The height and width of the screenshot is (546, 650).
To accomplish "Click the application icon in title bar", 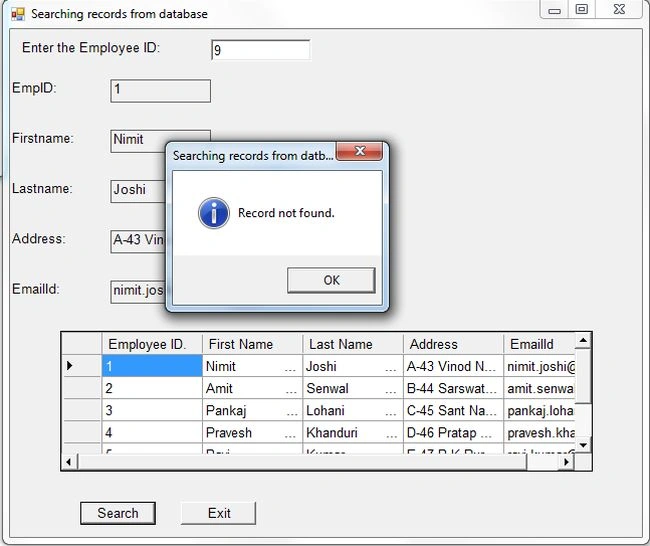I will coord(18,14).
